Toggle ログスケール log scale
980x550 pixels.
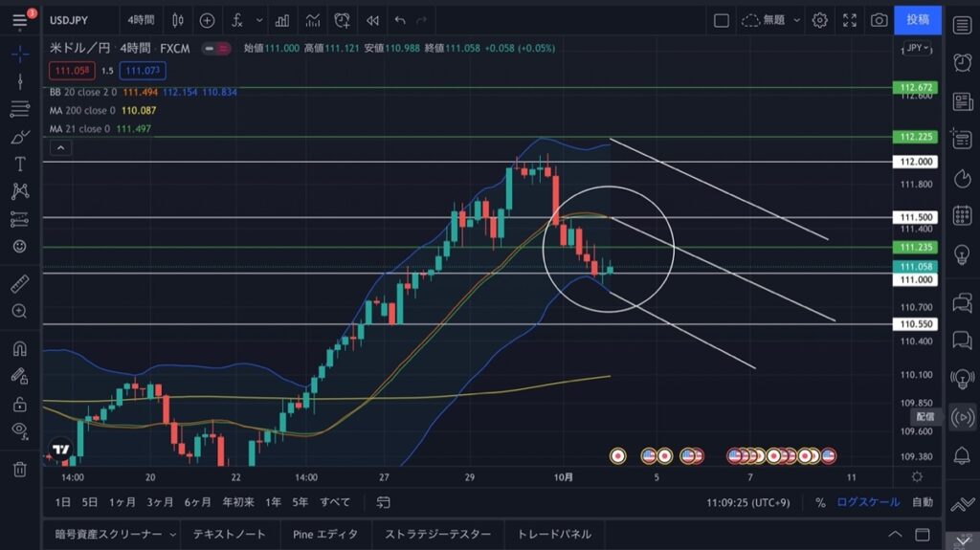[868, 502]
